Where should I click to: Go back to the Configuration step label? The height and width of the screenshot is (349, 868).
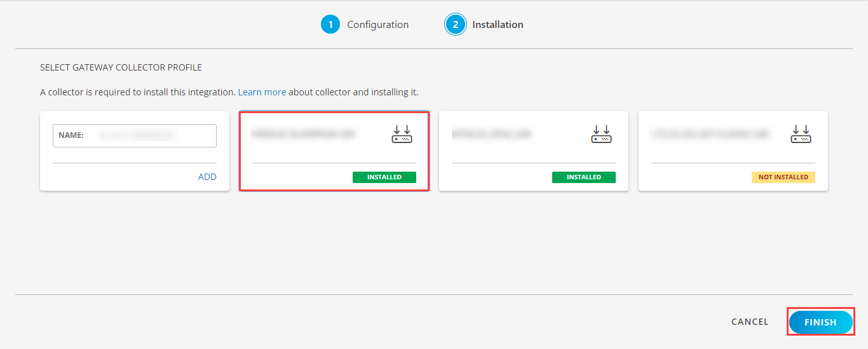point(377,25)
